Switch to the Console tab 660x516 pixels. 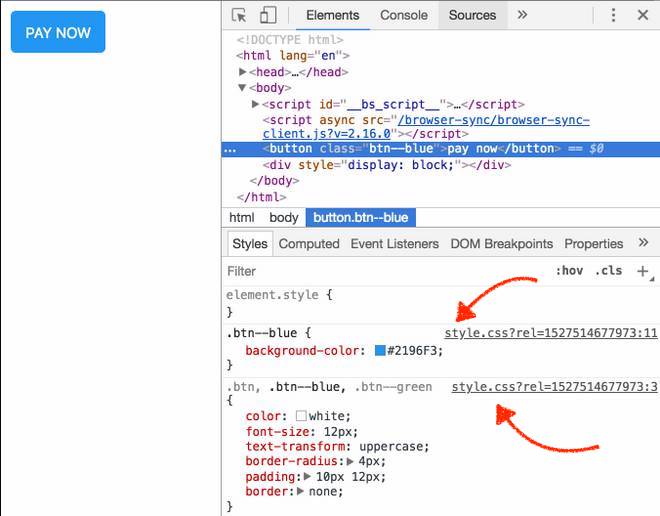[x=404, y=15]
